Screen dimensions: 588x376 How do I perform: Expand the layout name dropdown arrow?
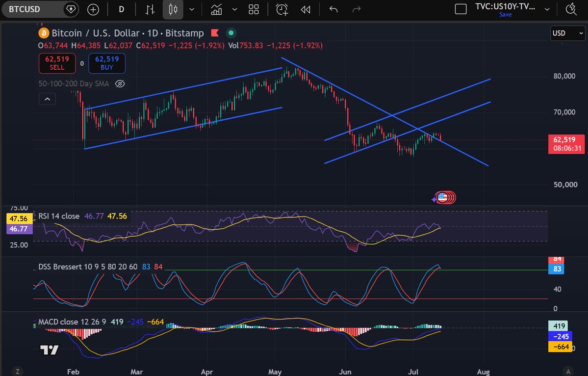pos(547,9)
